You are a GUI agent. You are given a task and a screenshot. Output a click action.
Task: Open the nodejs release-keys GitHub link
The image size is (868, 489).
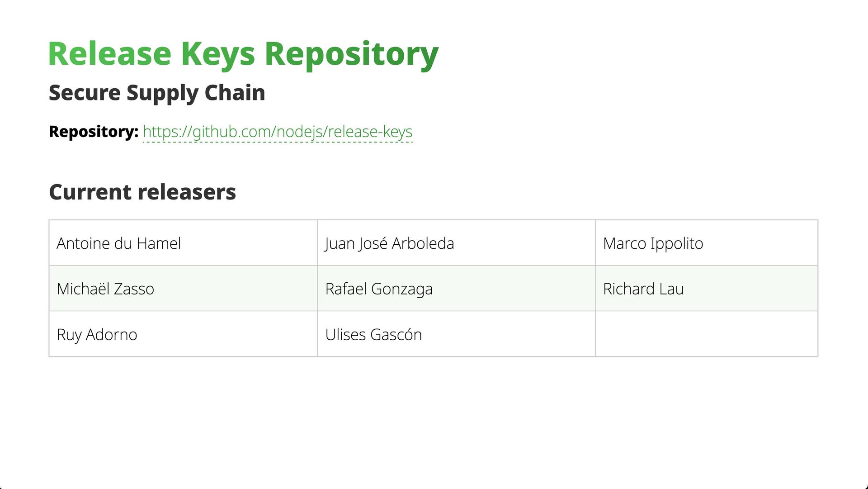(277, 132)
